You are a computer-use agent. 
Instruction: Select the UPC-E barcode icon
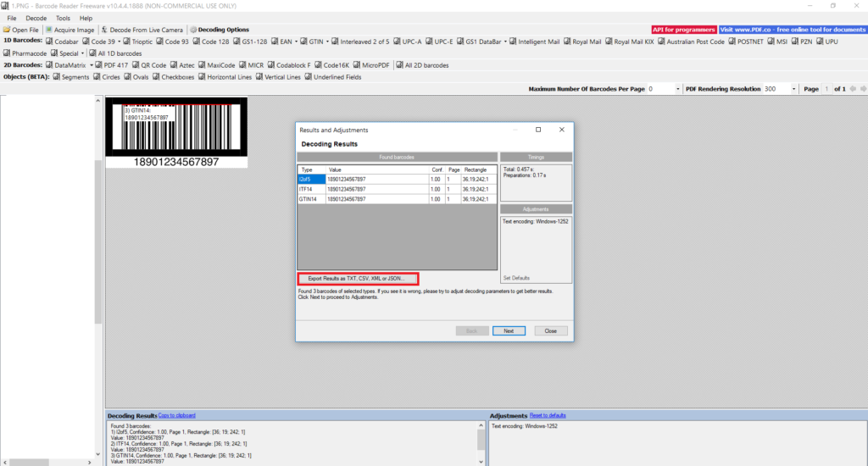click(429, 42)
